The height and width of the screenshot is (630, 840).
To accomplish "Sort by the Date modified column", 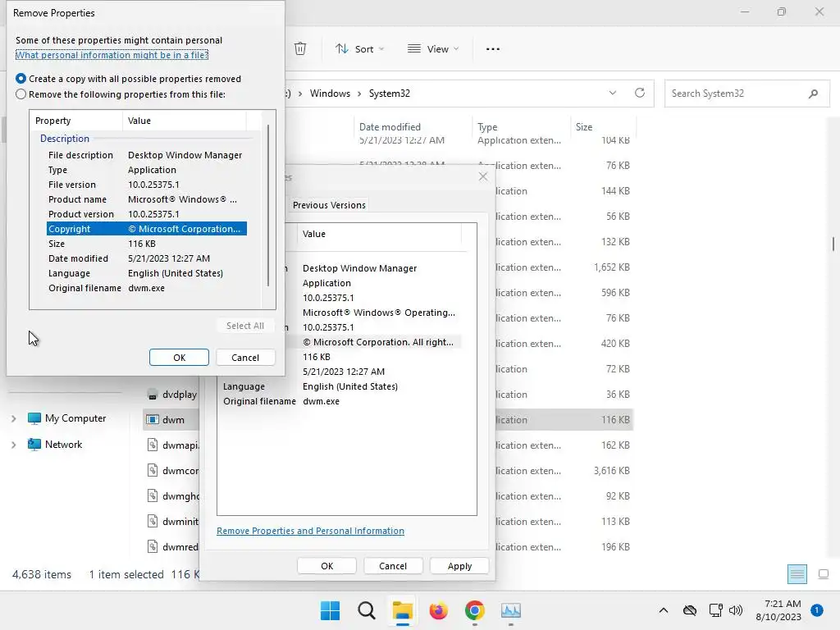I will 413,127.
